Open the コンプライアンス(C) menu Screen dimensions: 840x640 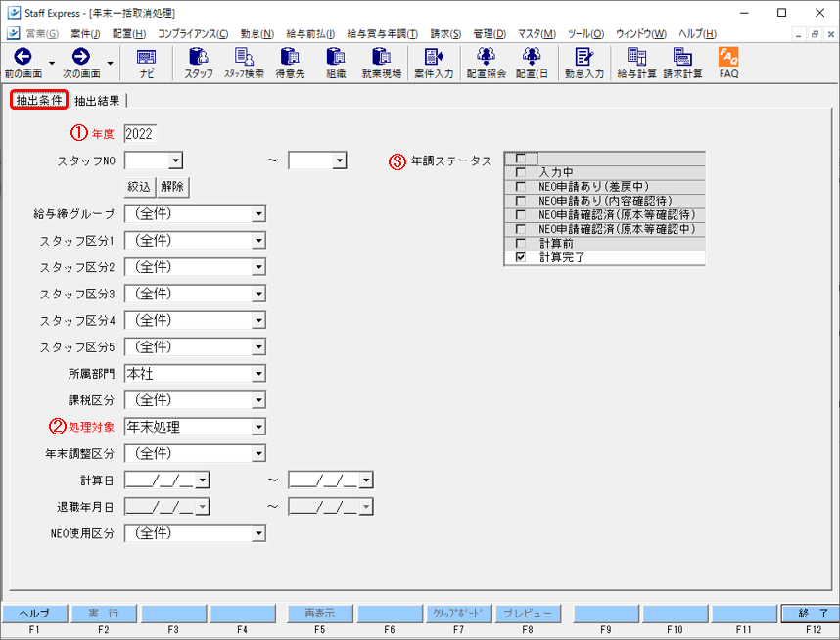pos(193,33)
